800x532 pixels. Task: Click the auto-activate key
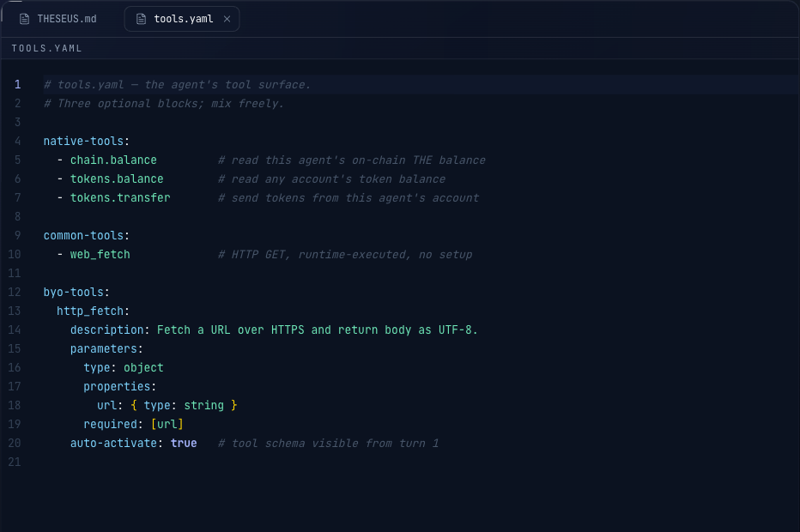[113, 443]
